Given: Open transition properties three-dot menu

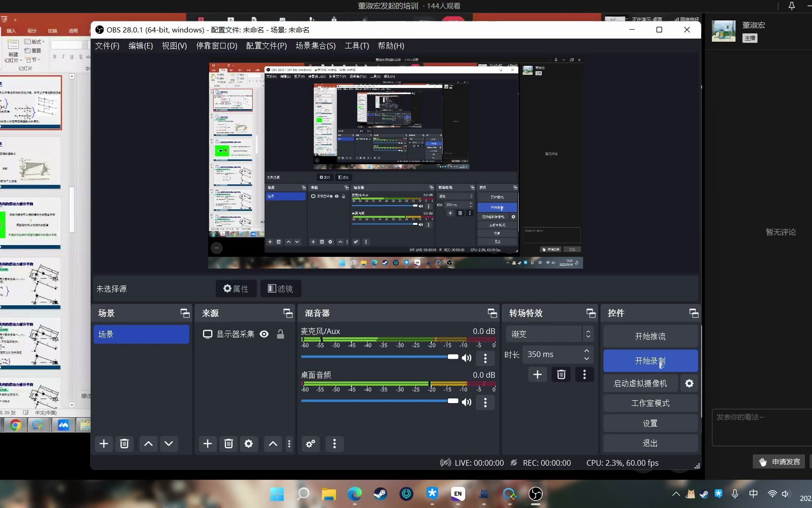Looking at the screenshot, I should click(x=585, y=374).
